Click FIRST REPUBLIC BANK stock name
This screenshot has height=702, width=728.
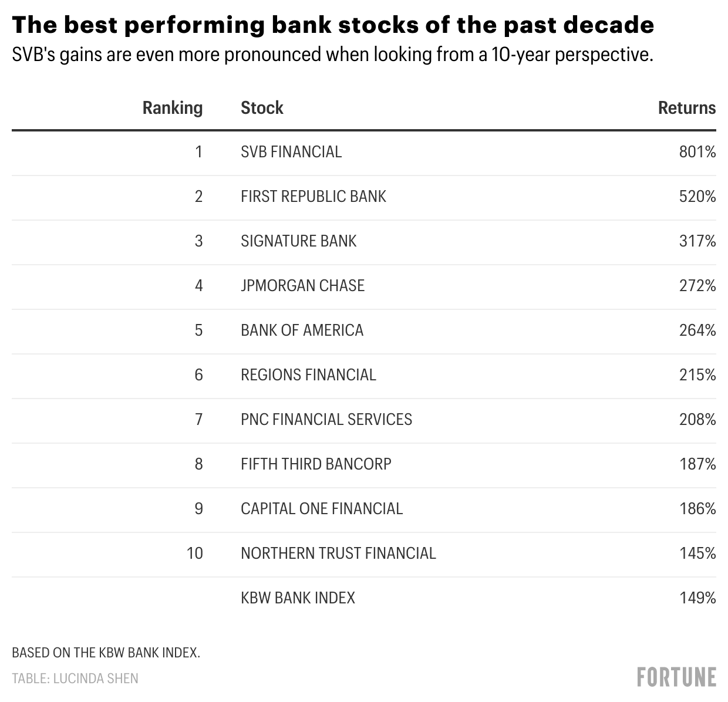[x=314, y=197]
